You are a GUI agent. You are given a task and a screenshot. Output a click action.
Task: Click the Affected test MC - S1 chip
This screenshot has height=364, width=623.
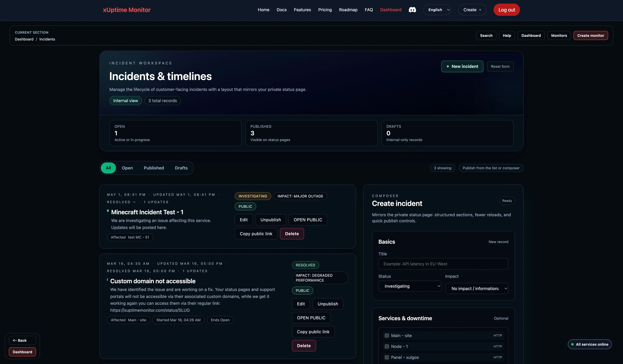[x=130, y=237]
